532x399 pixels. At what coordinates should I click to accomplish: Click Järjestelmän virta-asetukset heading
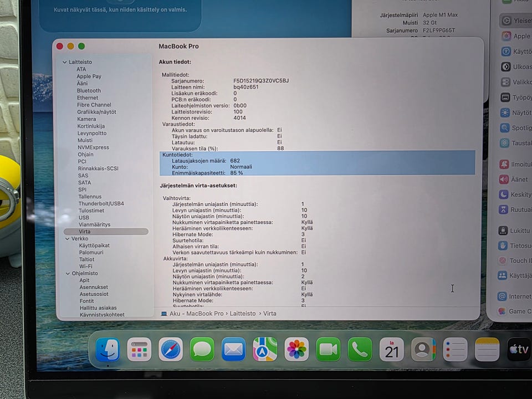point(198,186)
